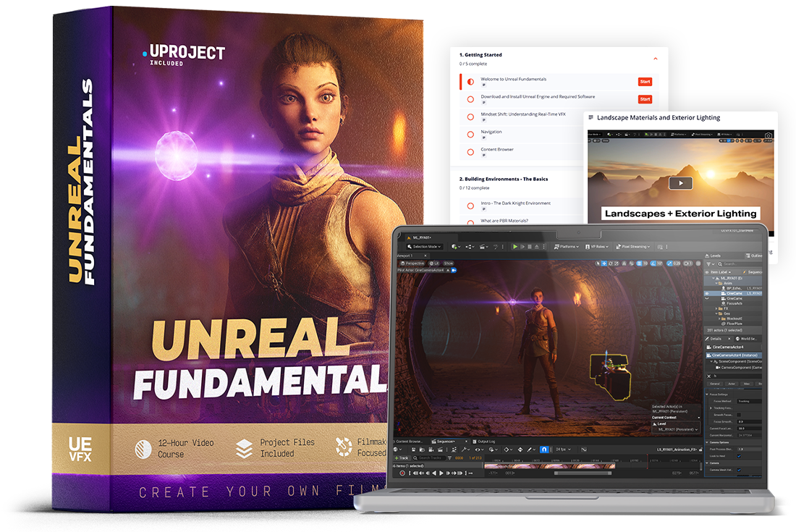
Task: Open the Curve Editor icon in Sequencer toolbar
Action: (x=583, y=449)
